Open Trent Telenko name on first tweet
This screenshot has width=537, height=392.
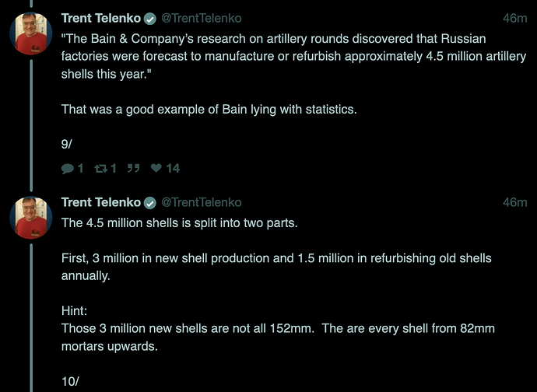coord(101,18)
